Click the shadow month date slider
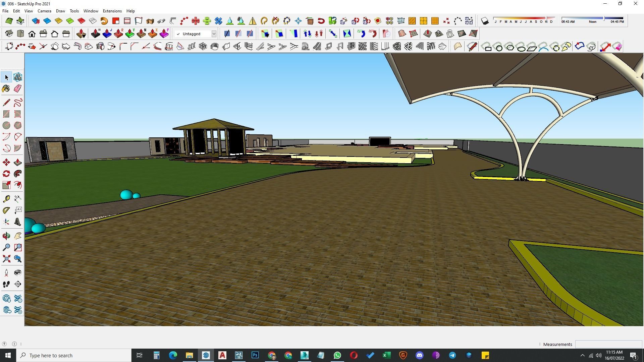Image resolution: width=644 pixels, height=362 pixels. point(523,18)
